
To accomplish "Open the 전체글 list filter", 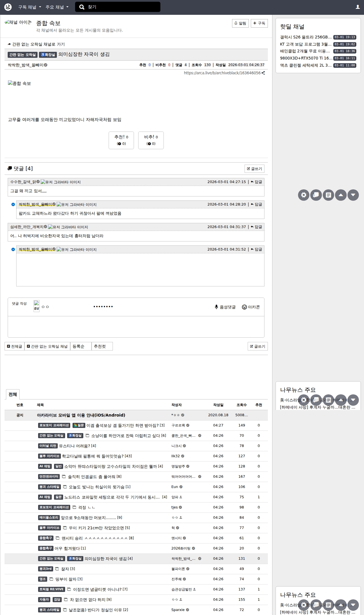I will [15, 346].
